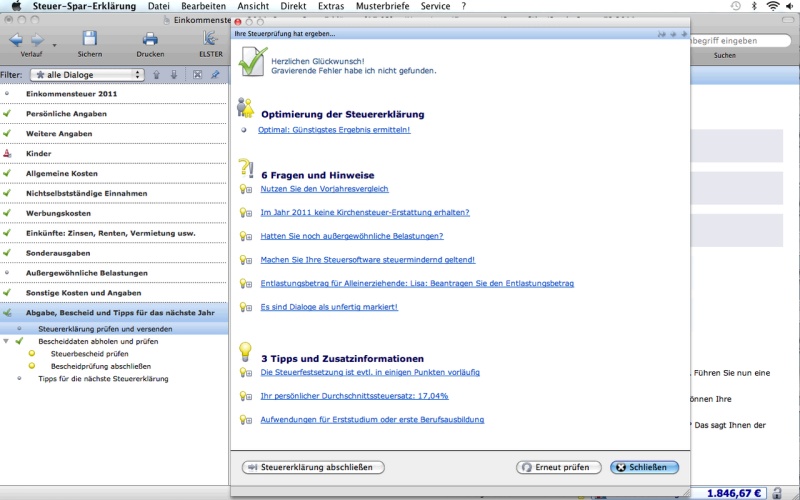
Task: Click the filter up arrow icon
Action: [x=157, y=74]
